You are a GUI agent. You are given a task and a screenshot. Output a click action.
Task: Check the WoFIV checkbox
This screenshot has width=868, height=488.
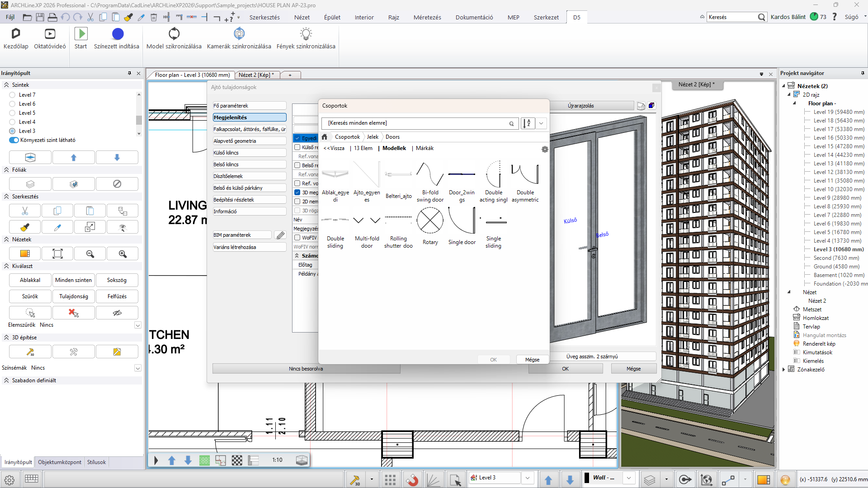[x=297, y=238]
